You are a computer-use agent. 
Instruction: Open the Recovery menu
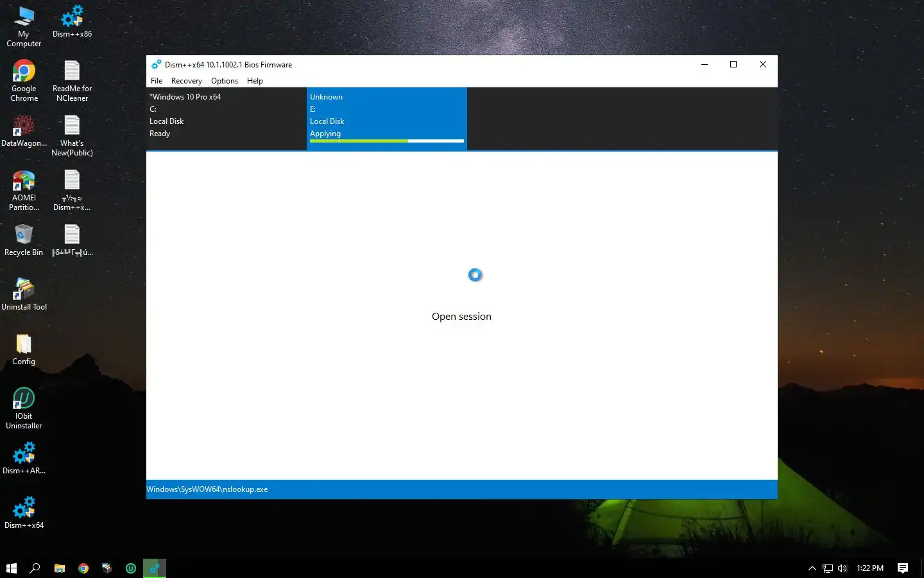187,80
